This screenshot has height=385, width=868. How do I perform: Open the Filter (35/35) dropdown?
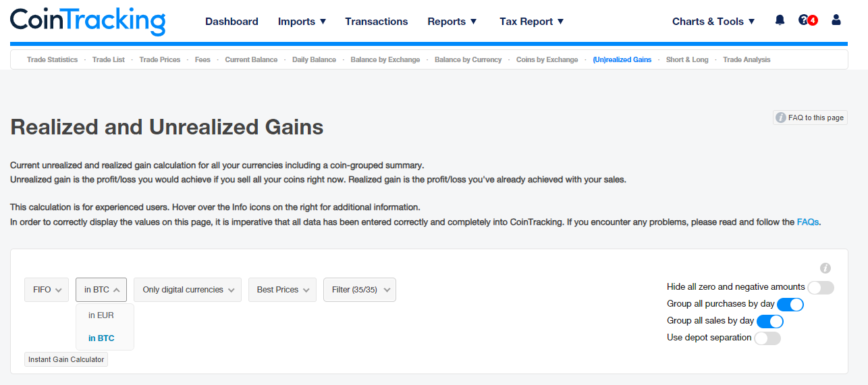360,290
